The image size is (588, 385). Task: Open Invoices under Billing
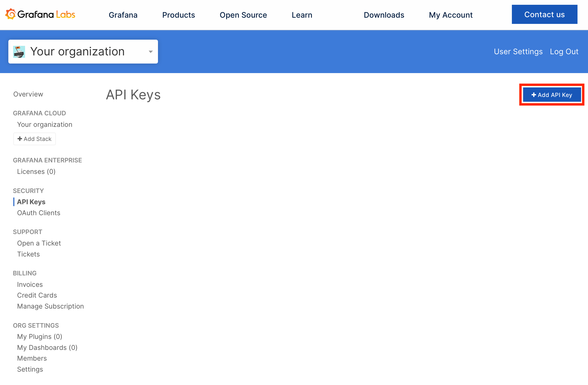[30, 285]
